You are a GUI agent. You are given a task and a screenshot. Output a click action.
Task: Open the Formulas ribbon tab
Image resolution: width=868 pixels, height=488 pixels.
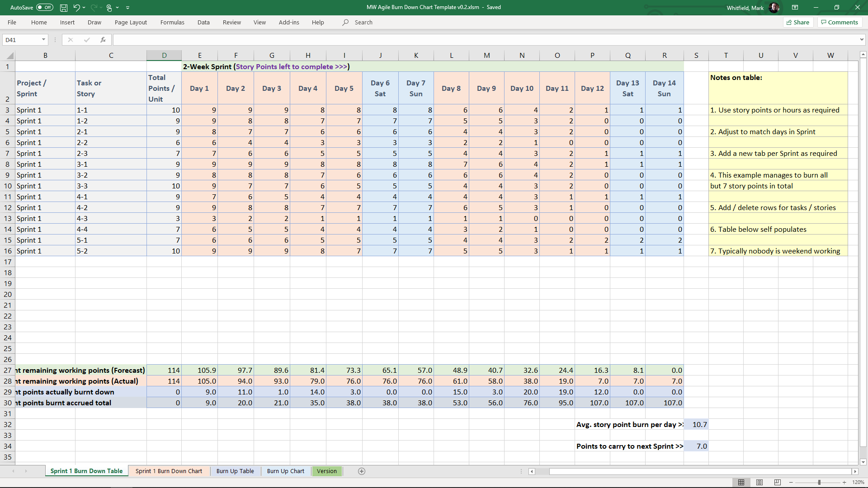coord(172,22)
